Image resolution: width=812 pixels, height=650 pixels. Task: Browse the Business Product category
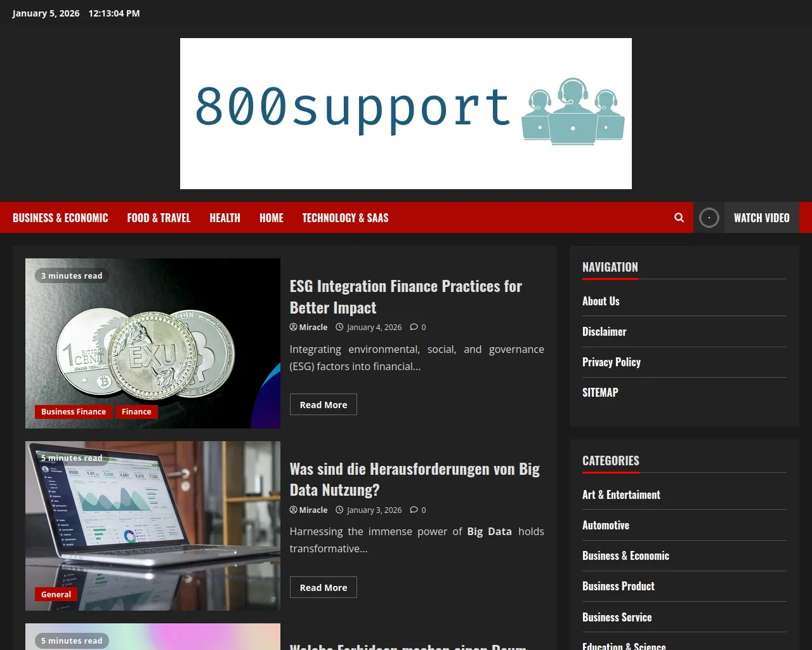click(619, 586)
